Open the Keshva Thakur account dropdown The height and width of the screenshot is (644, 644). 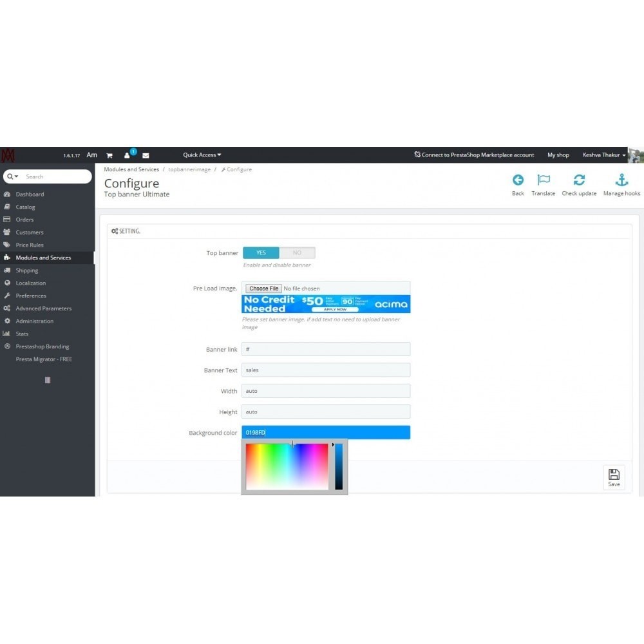[604, 155]
